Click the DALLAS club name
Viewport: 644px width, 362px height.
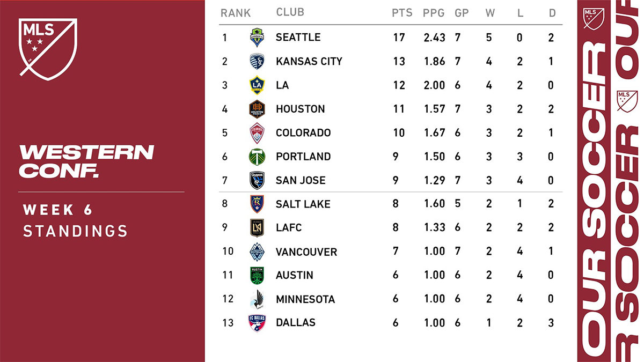click(x=295, y=322)
